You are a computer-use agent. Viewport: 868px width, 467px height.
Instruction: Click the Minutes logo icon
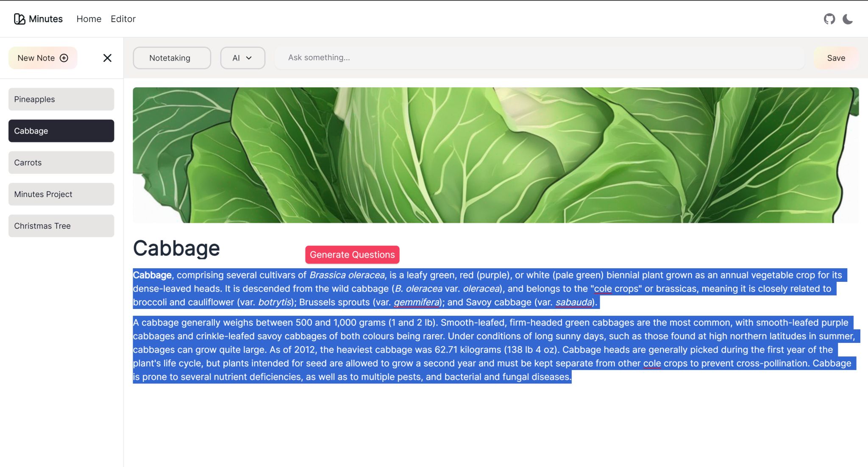19,19
